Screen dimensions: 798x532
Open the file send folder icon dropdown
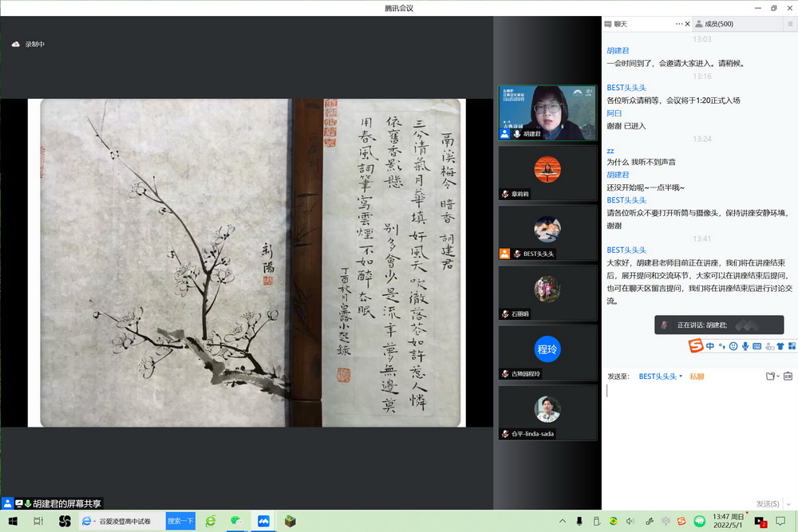772,376
